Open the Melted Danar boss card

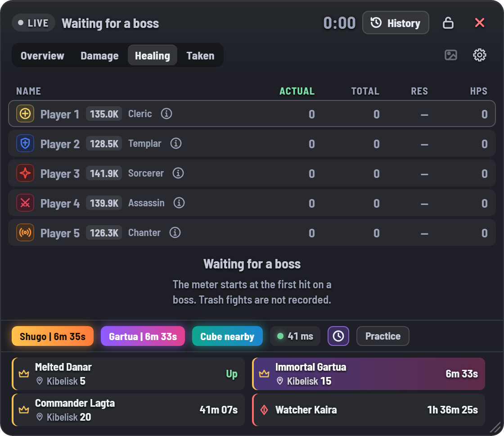[128, 374]
